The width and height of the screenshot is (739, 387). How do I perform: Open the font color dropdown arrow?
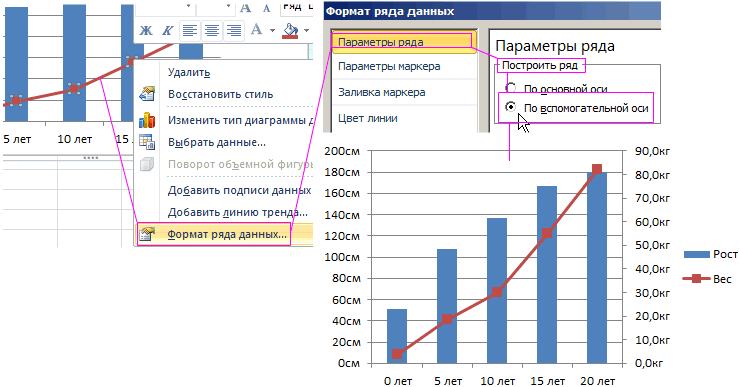272,31
